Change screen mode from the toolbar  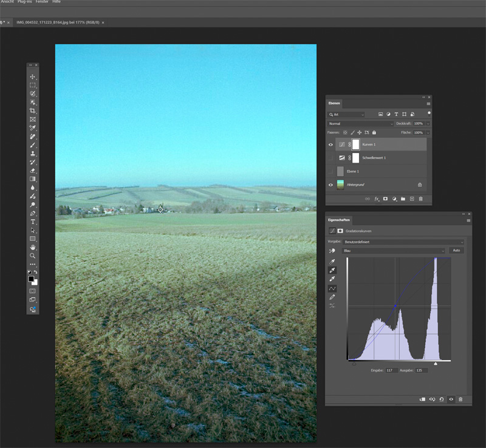pyautogui.click(x=33, y=300)
